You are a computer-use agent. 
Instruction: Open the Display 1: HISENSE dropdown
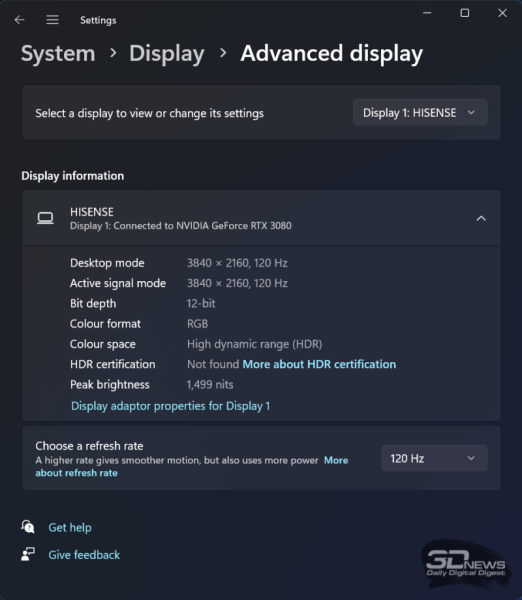point(420,112)
